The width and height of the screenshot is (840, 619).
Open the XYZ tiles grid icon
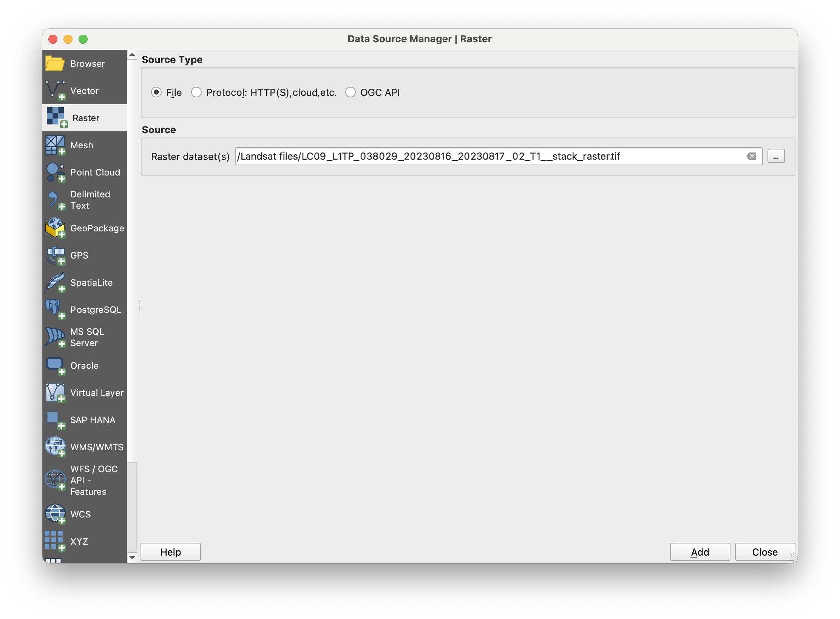[x=55, y=541]
